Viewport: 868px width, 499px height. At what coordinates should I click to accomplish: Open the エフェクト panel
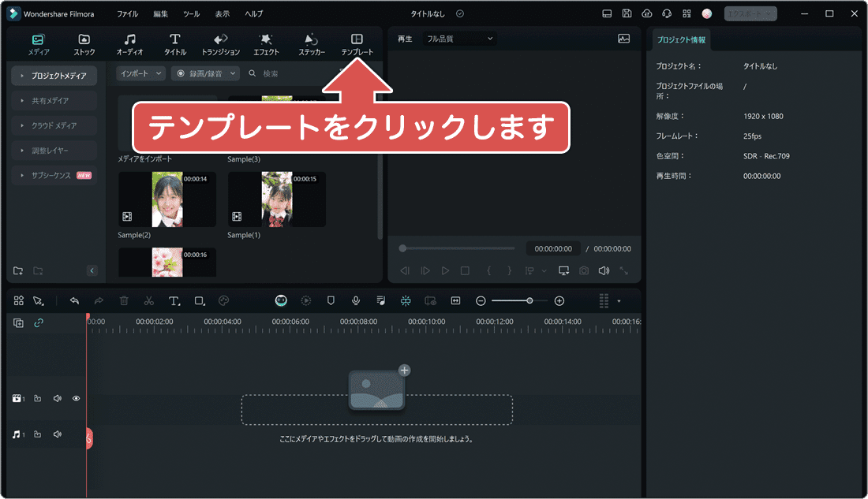pyautogui.click(x=266, y=43)
